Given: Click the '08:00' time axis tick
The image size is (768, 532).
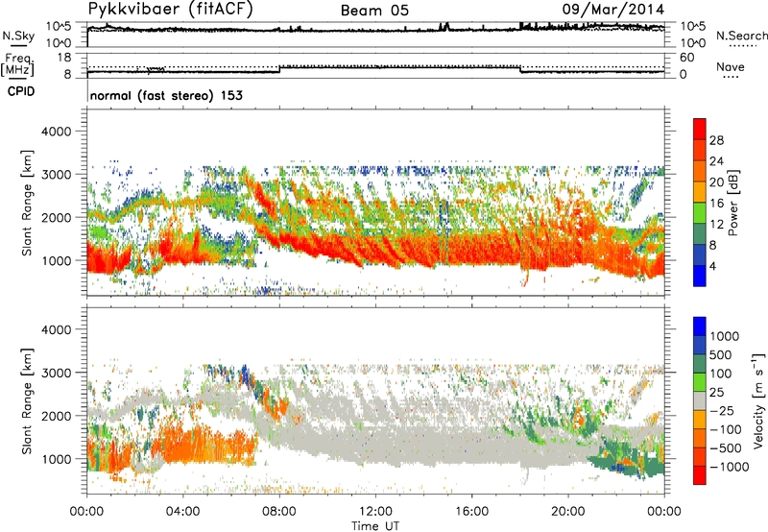Looking at the screenshot, I should pos(279,512).
